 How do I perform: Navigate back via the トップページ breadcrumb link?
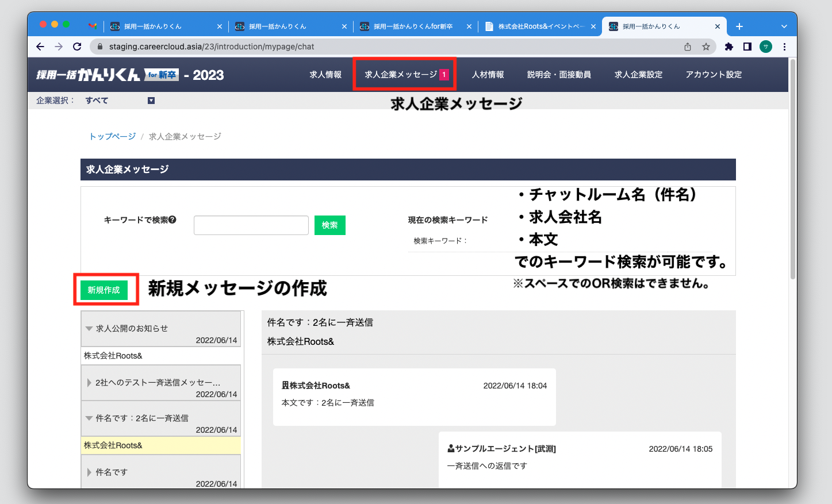pyautogui.click(x=112, y=136)
